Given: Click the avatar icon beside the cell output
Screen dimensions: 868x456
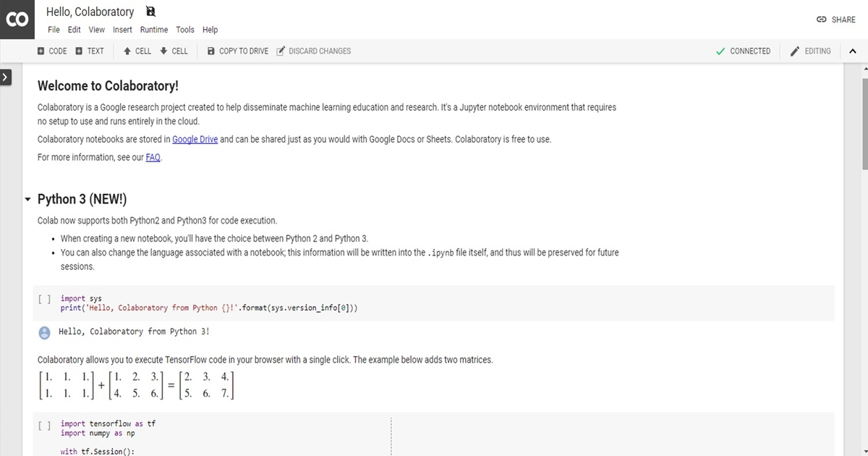Looking at the screenshot, I should click(x=45, y=331).
